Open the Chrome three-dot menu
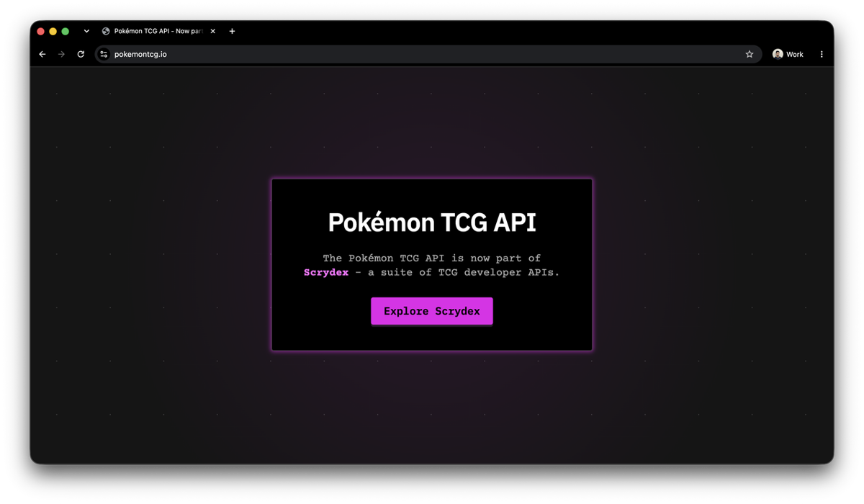The height and width of the screenshot is (504, 864). (822, 54)
